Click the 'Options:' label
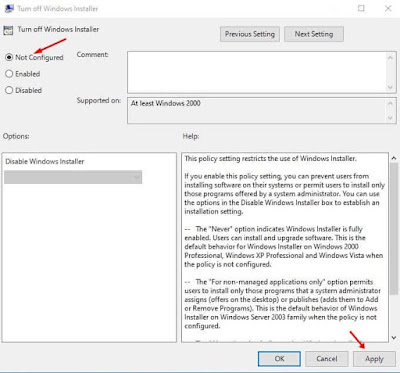 [16, 136]
